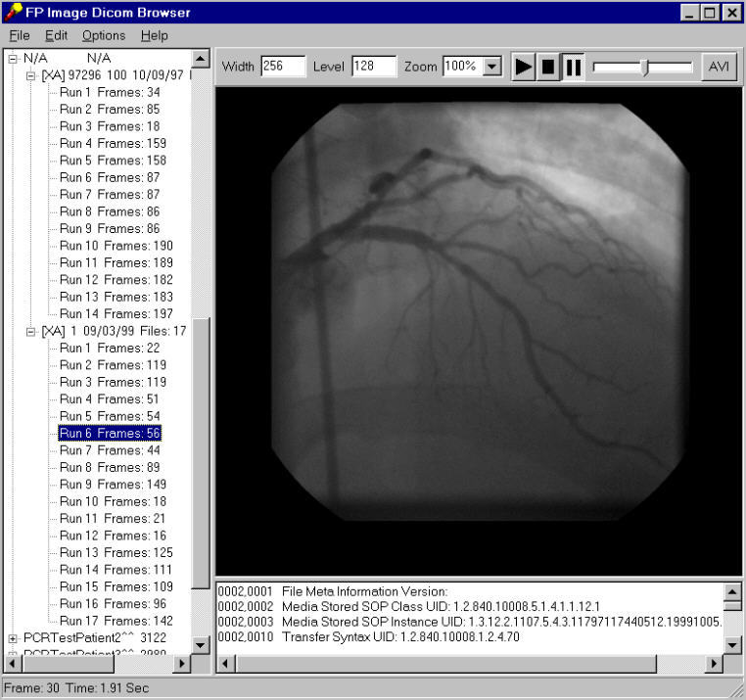Select Run 9 Frames: 86

pyautogui.click(x=110, y=229)
